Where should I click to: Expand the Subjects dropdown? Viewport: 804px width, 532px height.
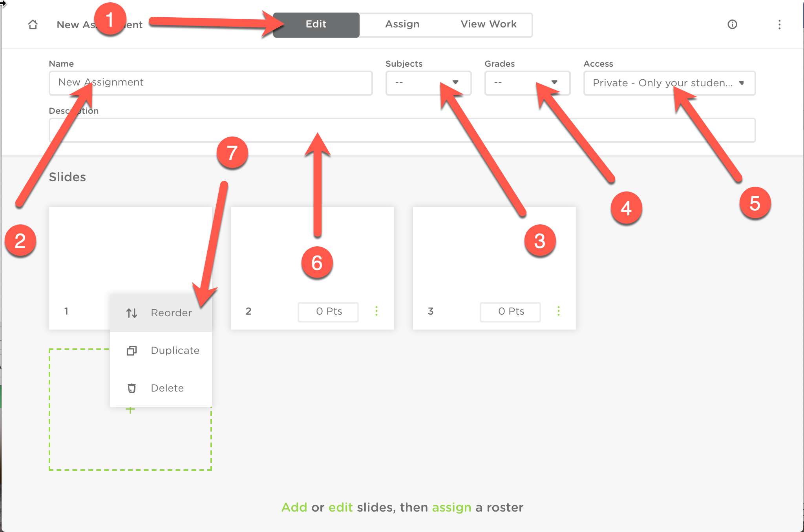tap(428, 83)
